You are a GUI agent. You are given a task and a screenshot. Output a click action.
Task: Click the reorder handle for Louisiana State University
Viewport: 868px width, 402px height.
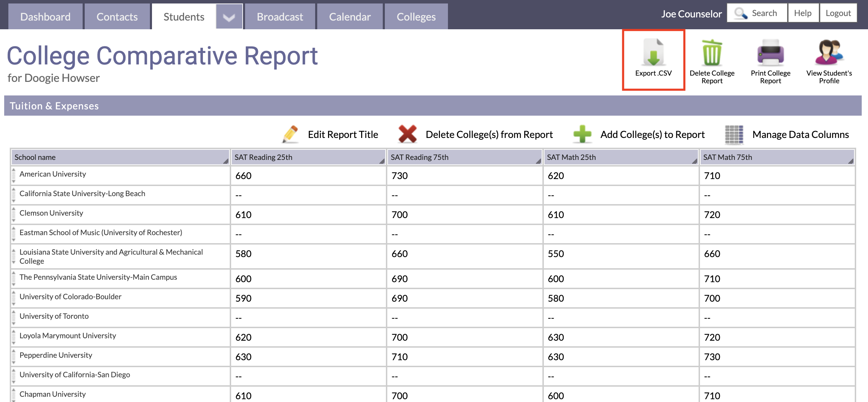coord(14,256)
